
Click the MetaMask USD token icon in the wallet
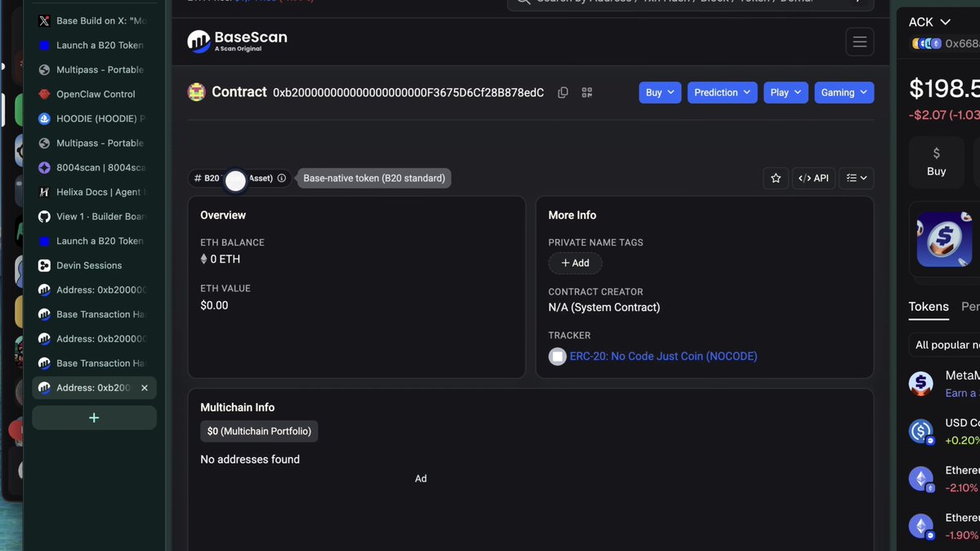(921, 384)
